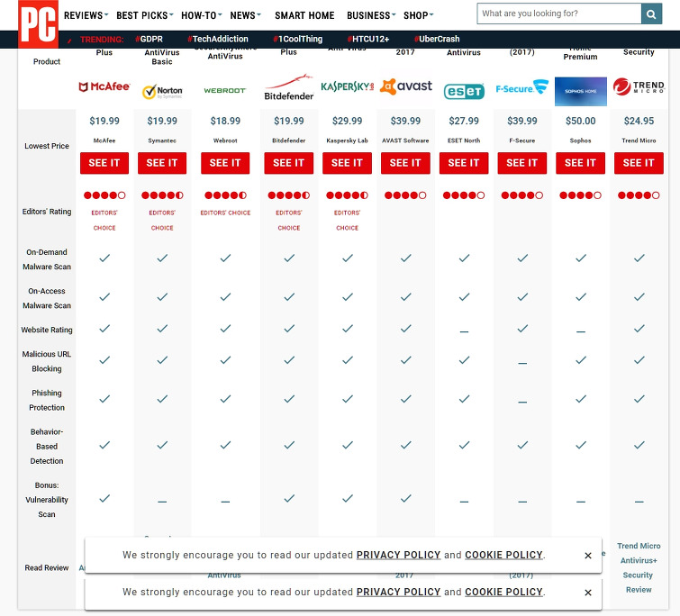Screen dimensions: 680x616
Task: Click SEE IT for AVAST Software
Action: (x=405, y=163)
